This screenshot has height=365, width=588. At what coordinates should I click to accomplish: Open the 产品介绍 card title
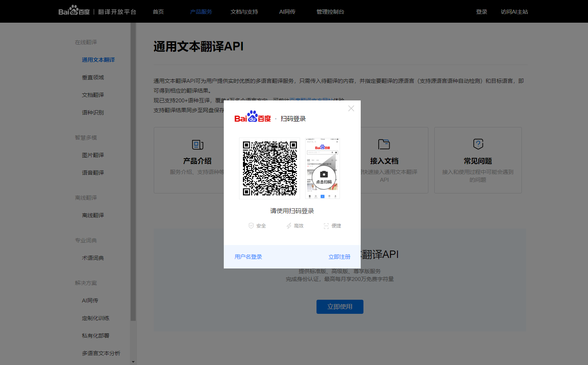click(x=197, y=161)
